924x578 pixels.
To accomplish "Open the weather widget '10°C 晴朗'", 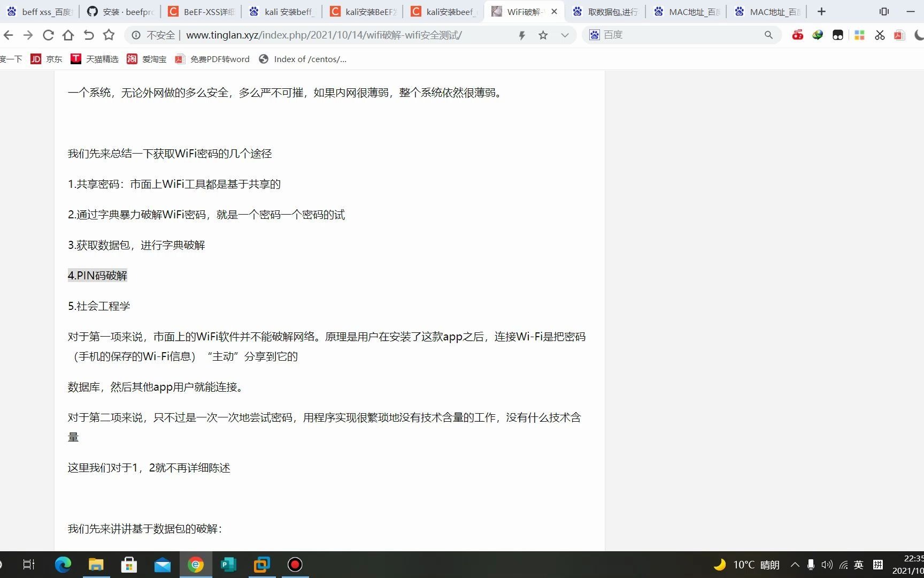I will click(746, 565).
